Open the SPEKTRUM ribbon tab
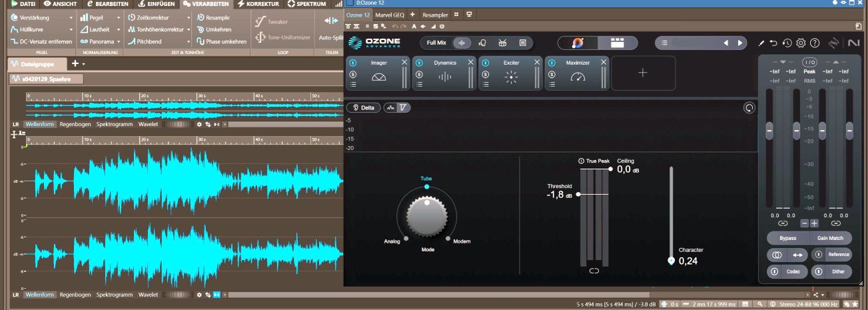The height and width of the screenshot is (310, 868). (306, 4)
